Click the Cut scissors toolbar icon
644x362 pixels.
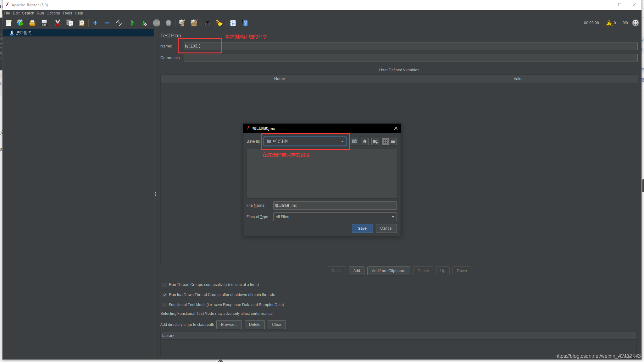[x=58, y=23]
